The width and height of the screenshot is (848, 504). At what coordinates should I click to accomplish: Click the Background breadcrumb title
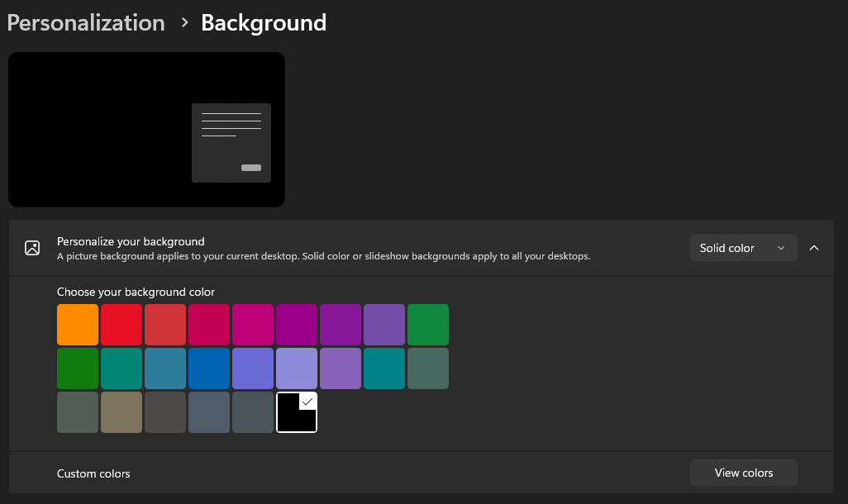pyautogui.click(x=264, y=22)
